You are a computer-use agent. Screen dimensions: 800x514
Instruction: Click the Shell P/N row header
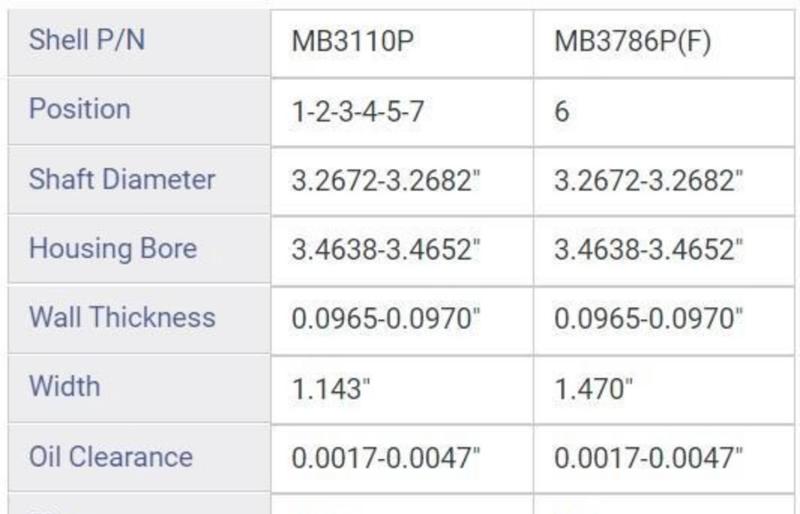click(87, 41)
